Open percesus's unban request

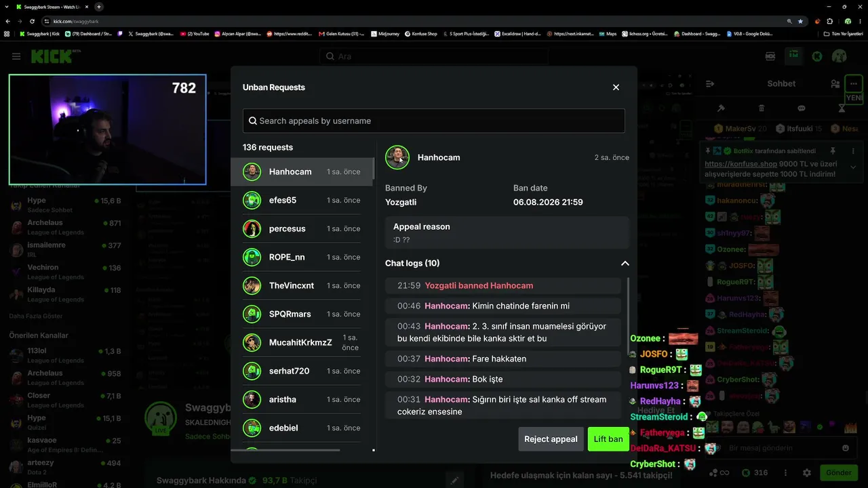[302, 229]
